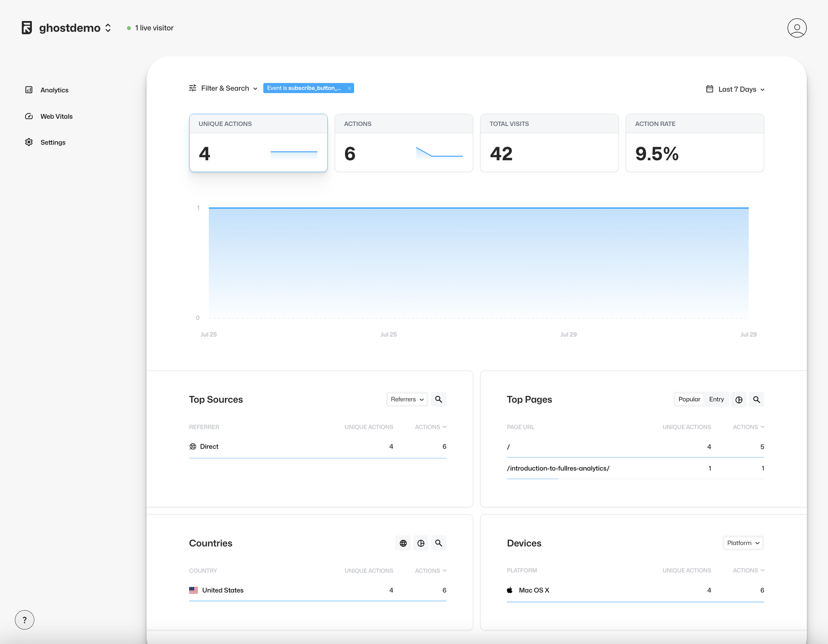
Task: Show globe map view in Countries
Action: coord(403,543)
